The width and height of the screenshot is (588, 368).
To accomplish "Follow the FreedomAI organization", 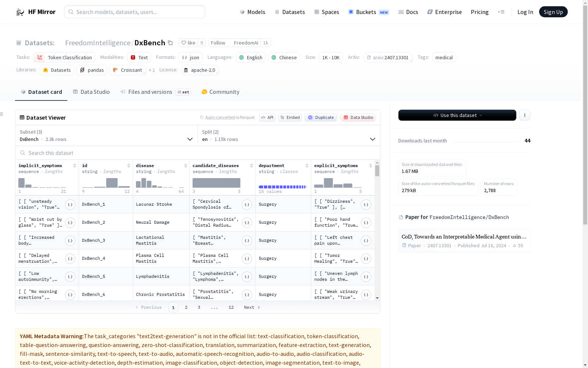I will point(218,43).
